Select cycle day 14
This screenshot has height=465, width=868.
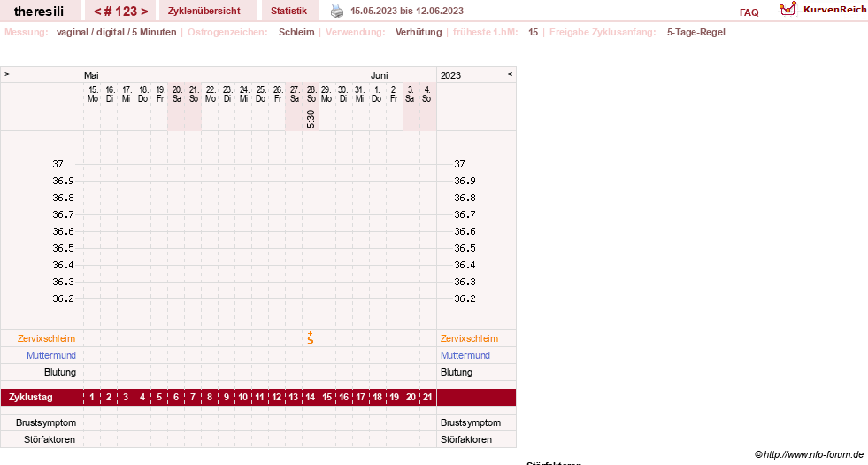pyautogui.click(x=311, y=398)
